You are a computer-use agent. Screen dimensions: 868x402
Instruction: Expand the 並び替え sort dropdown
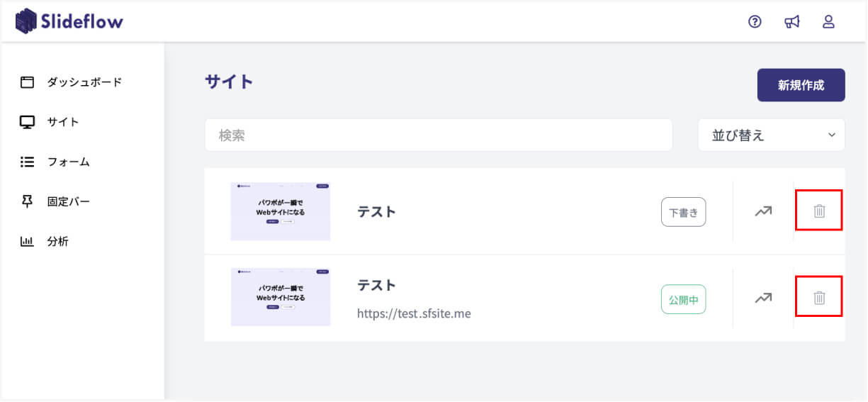(771, 135)
